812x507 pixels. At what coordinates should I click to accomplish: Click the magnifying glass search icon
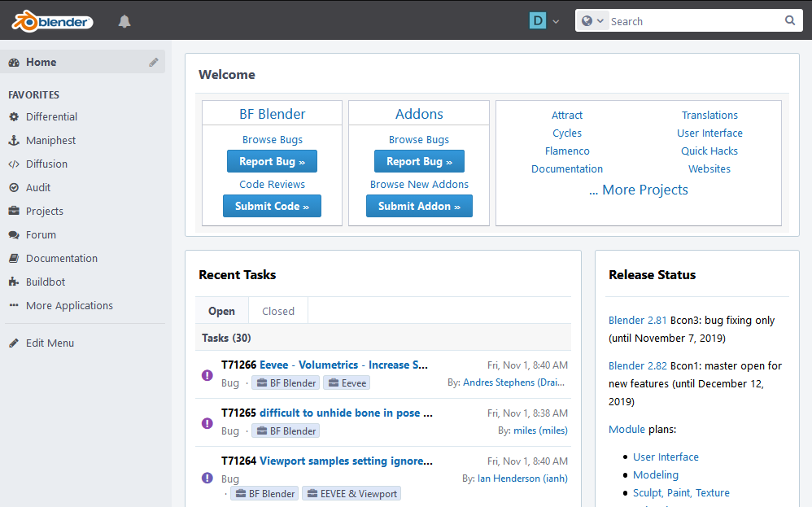click(790, 20)
